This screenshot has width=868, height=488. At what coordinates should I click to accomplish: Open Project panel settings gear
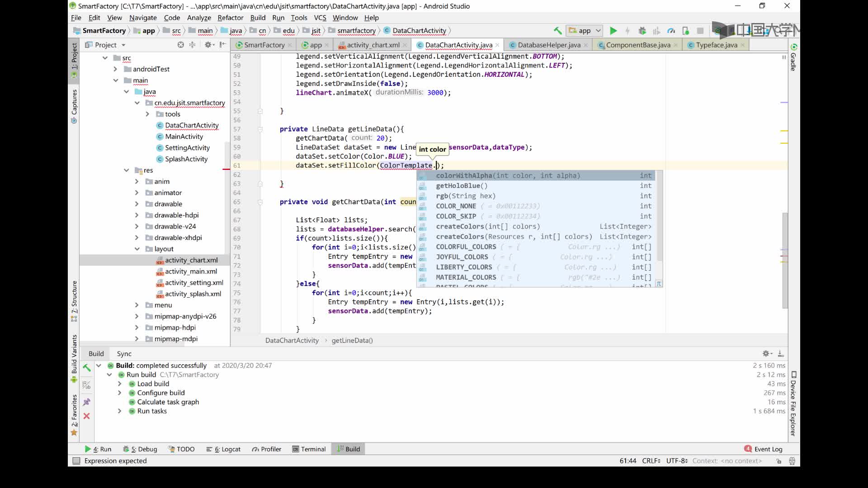point(208,45)
